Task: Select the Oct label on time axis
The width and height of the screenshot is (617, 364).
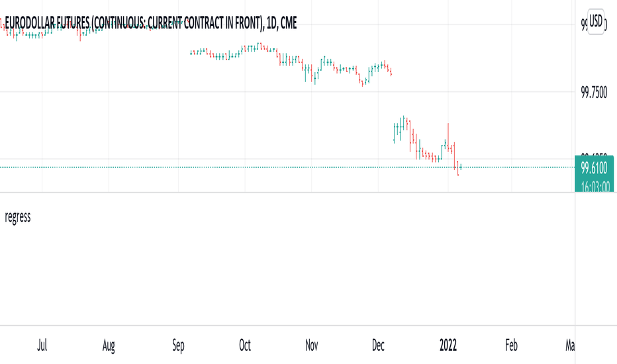Action: (245, 345)
